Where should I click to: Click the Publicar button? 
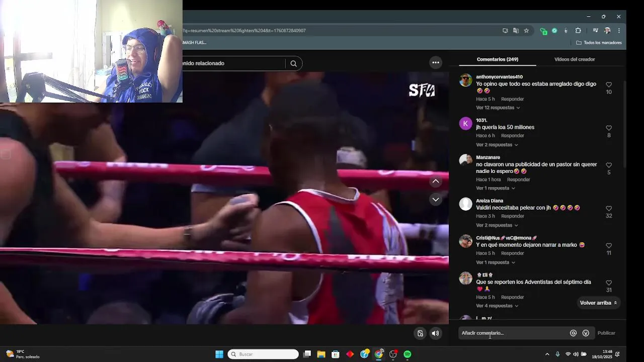click(606, 333)
